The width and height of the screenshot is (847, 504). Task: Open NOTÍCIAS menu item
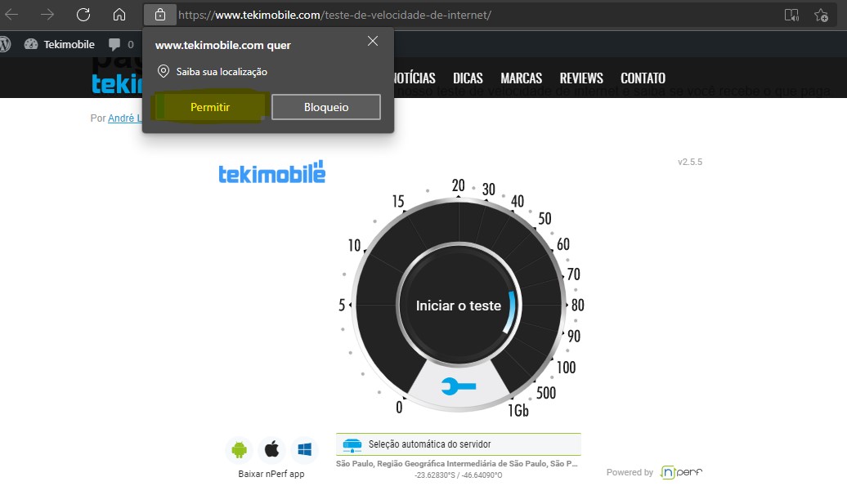(414, 78)
